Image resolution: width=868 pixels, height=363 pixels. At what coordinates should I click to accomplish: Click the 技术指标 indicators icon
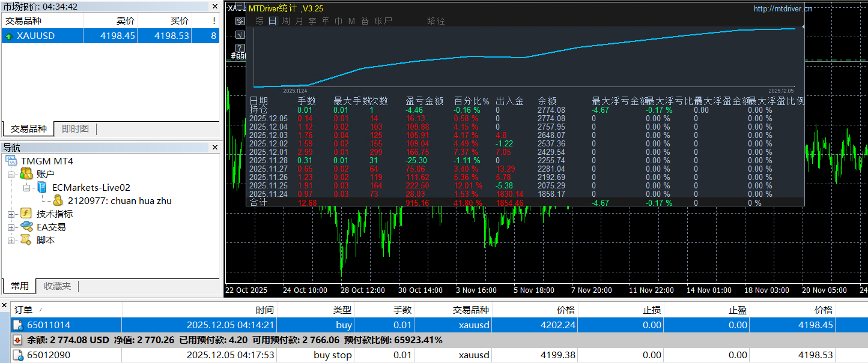(x=26, y=214)
